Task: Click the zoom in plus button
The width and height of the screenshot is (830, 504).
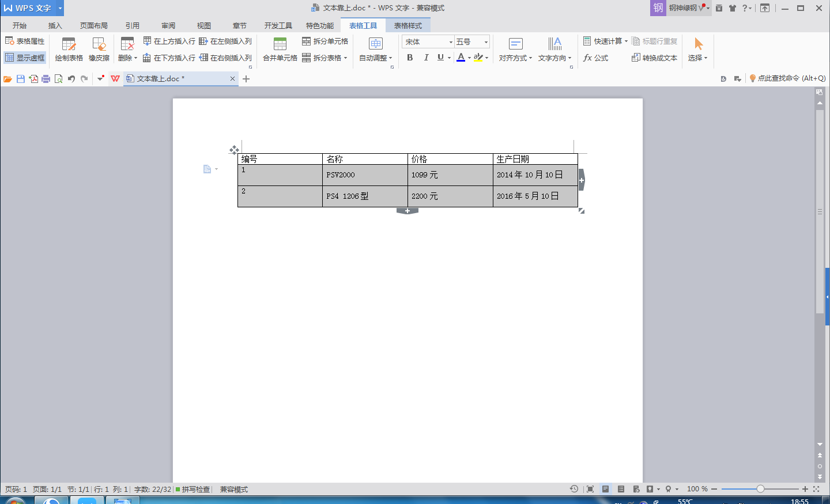Action: pos(805,489)
